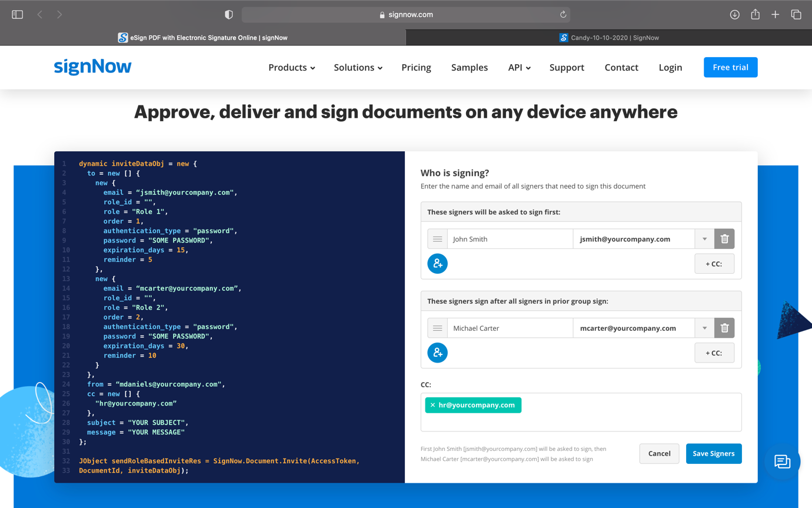
Task: Add a signer to the first group
Action: (x=437, y=264)
